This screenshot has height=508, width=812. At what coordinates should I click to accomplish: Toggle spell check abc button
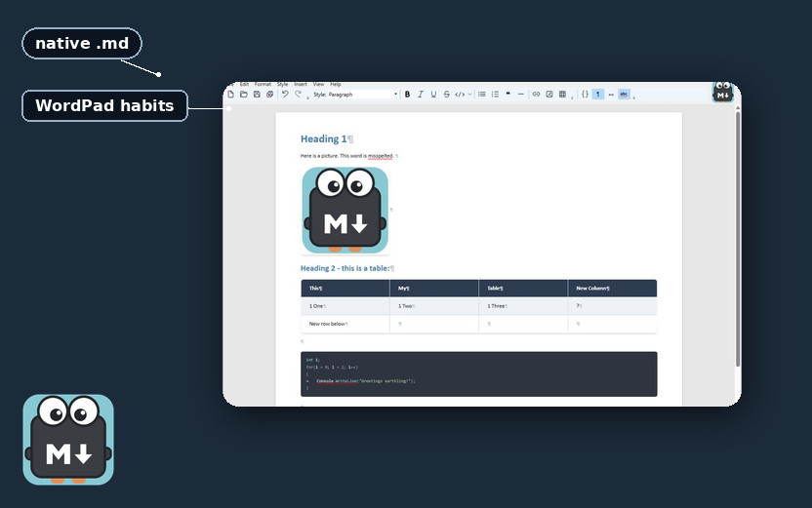[624, 95]
